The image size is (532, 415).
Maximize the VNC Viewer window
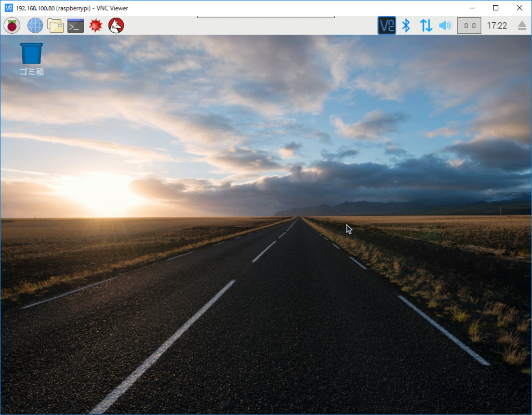(x=495, y=8)
